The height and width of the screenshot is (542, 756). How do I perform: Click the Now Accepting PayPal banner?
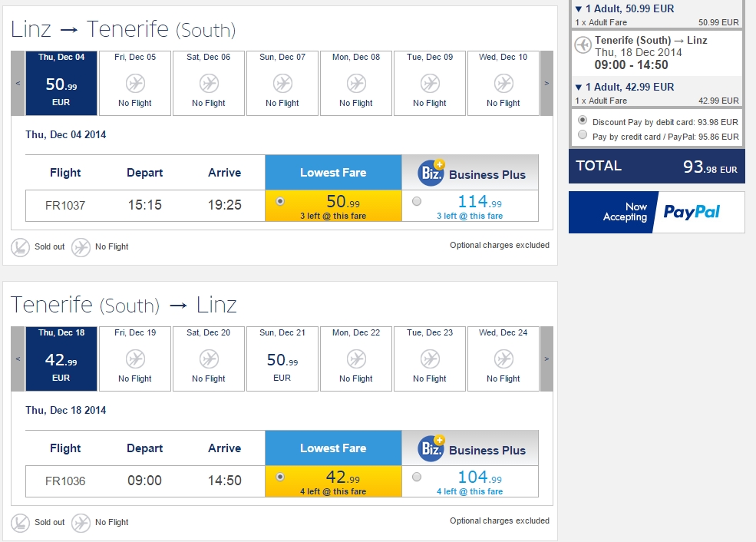tap(657, 212)
